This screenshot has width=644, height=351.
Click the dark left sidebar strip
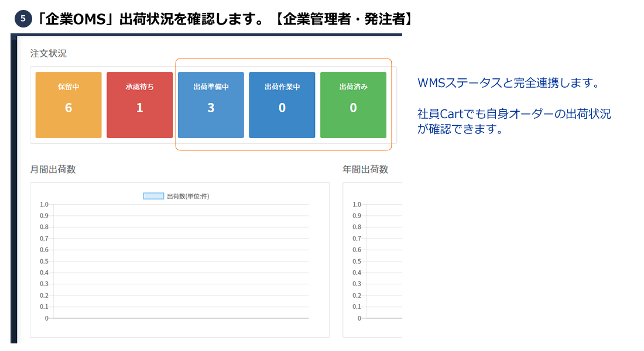coord(13,187)
